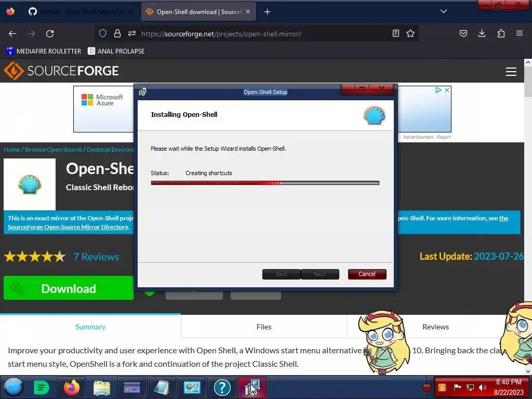Switch to the Summary tab
Viewport: 532px width, 399px height.
pyautogui.click(x=90, y=327)
